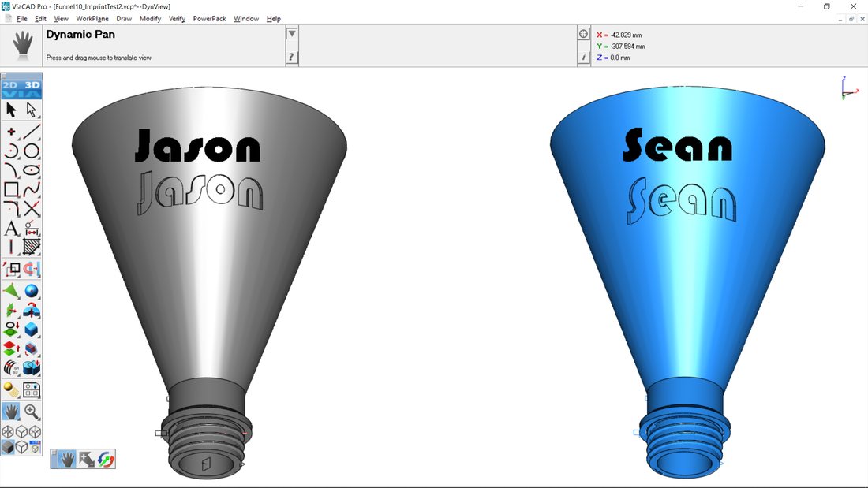Click the X coordinate value field
868x488 pixels.
tap(619, 35)
